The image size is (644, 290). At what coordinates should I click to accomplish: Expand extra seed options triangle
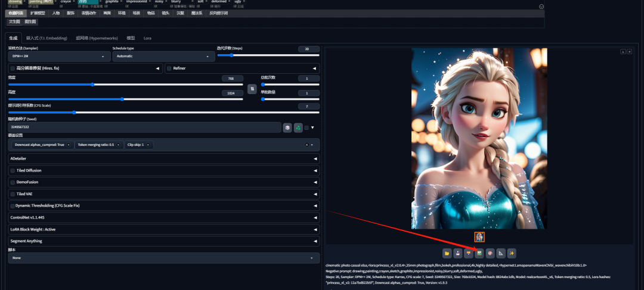(x=312, y=127)
